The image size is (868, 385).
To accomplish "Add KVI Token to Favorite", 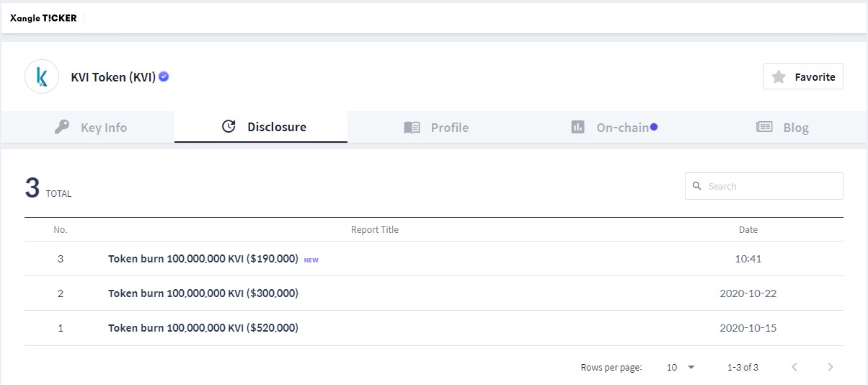I will tap(803, 76).
